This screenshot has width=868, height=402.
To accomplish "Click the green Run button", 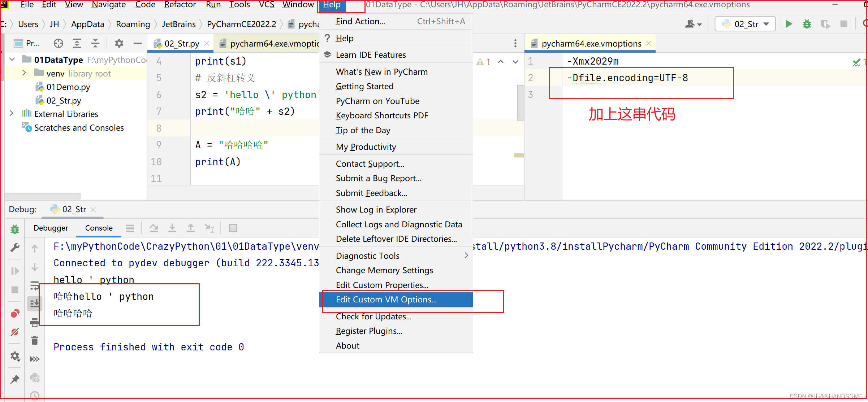I will (789, 24).
